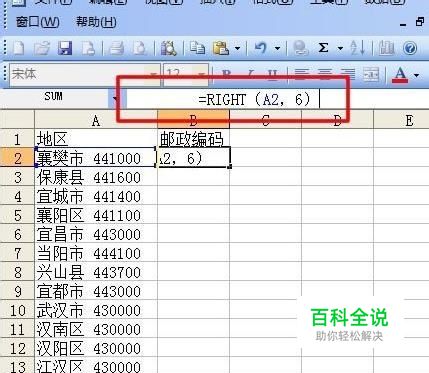The image size is (429, 373).
Task: Click the formula bar with =RIGHT(A2, 6)
Action: coord(277,99)
